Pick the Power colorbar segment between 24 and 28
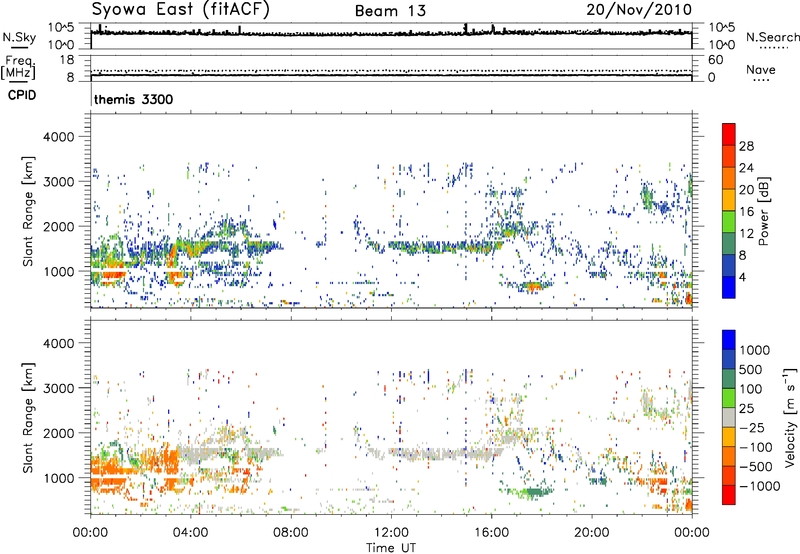800x554 pixels. coord(729,157)
